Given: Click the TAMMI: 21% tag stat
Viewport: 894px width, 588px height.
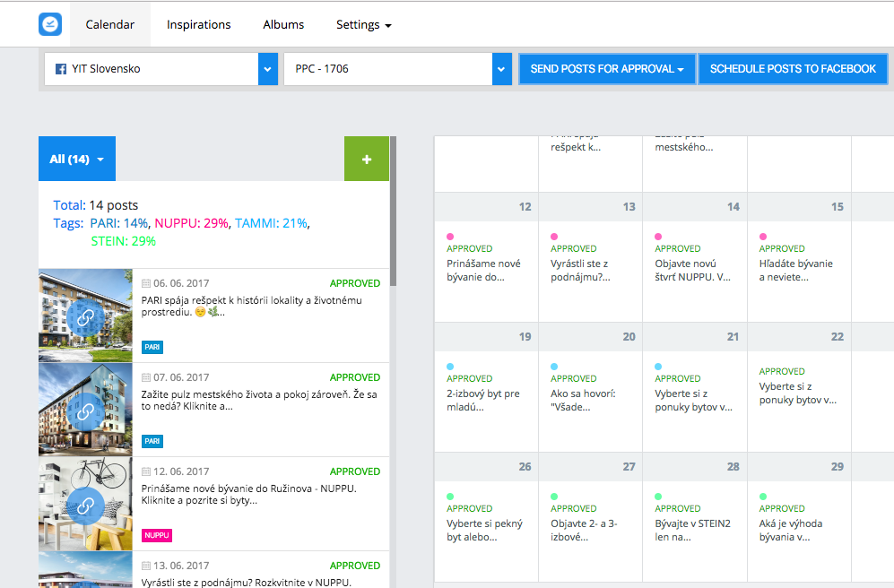Looking at the screenshot, I should 271,223.
